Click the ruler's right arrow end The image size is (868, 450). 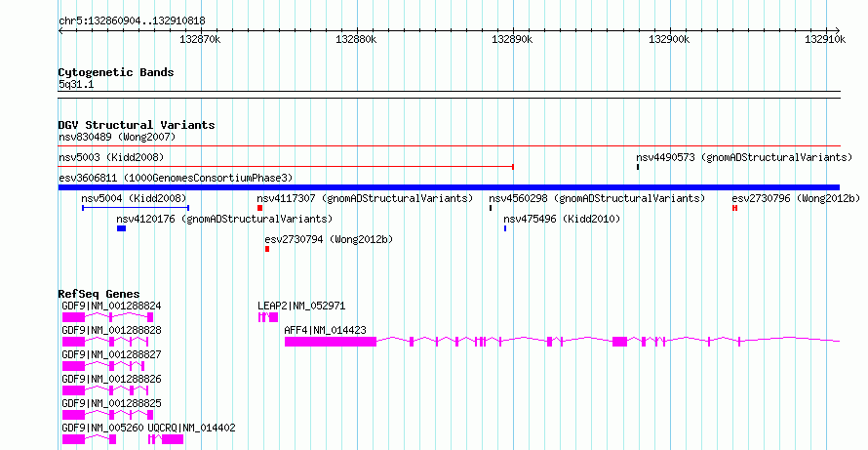[838, 30]
